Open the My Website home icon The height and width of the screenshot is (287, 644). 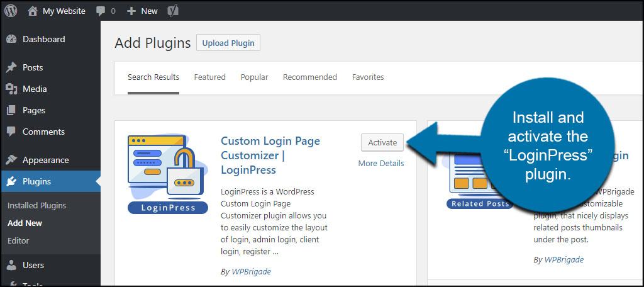(33, 11)
